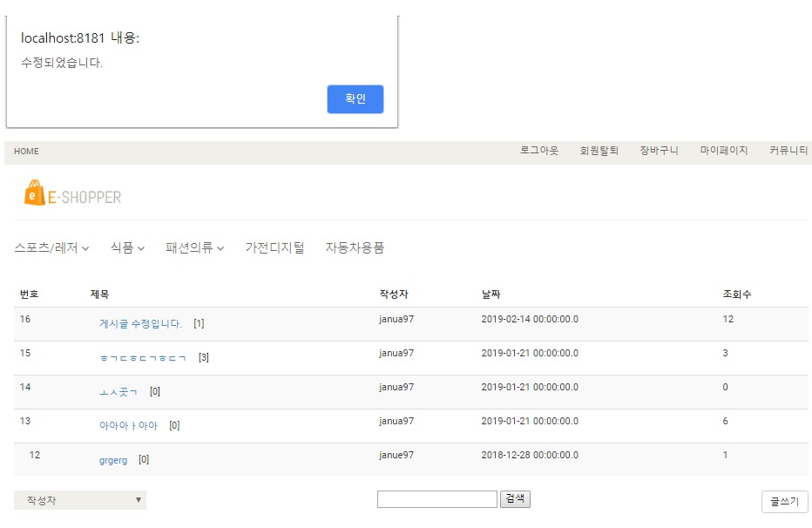Open 커뮤니티 link
Viewport: 812px width, 528px height.
coord(788,150)
